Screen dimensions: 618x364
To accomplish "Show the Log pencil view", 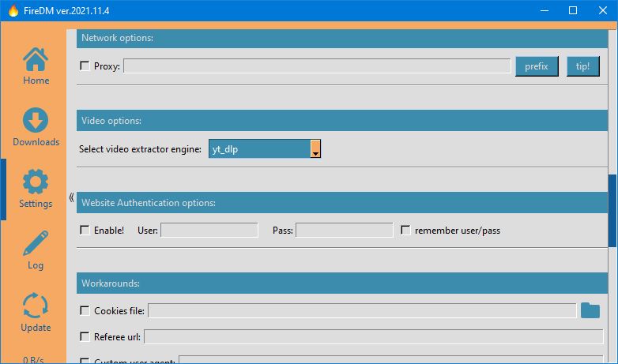I will tap(36, 250).
